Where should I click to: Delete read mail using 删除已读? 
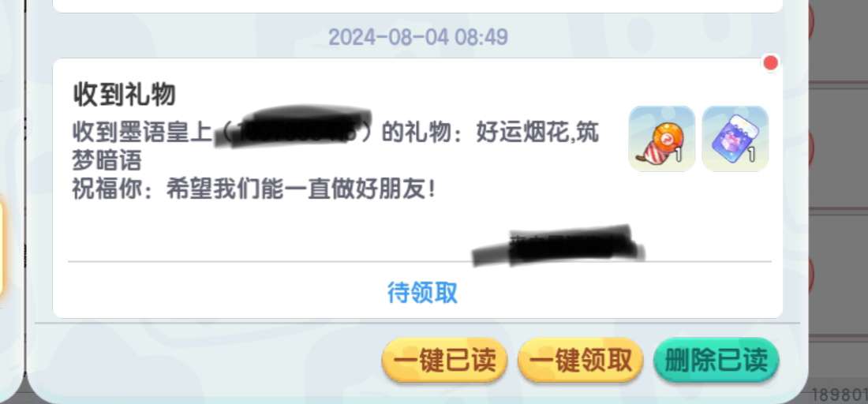[716, 361]
